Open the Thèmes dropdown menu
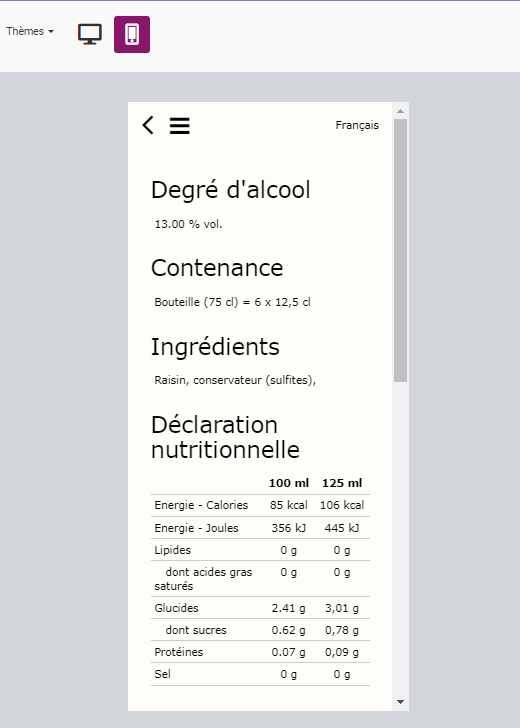 [30, 31]
